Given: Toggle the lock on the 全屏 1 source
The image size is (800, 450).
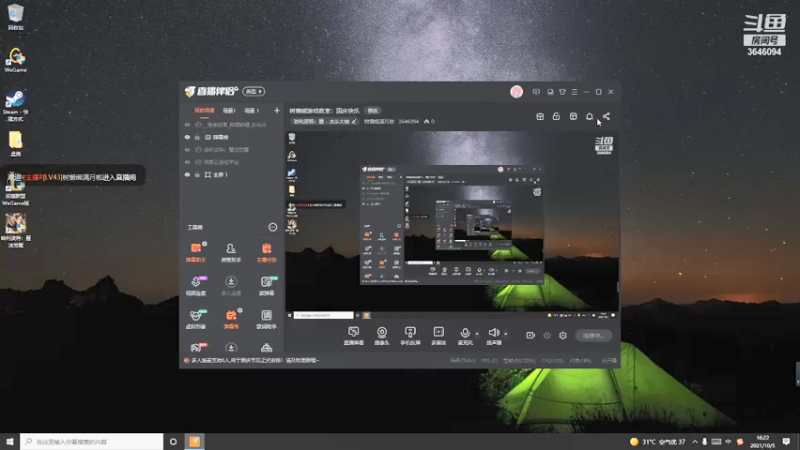Looking at the screenshot, I should click(x=197, y=174).
